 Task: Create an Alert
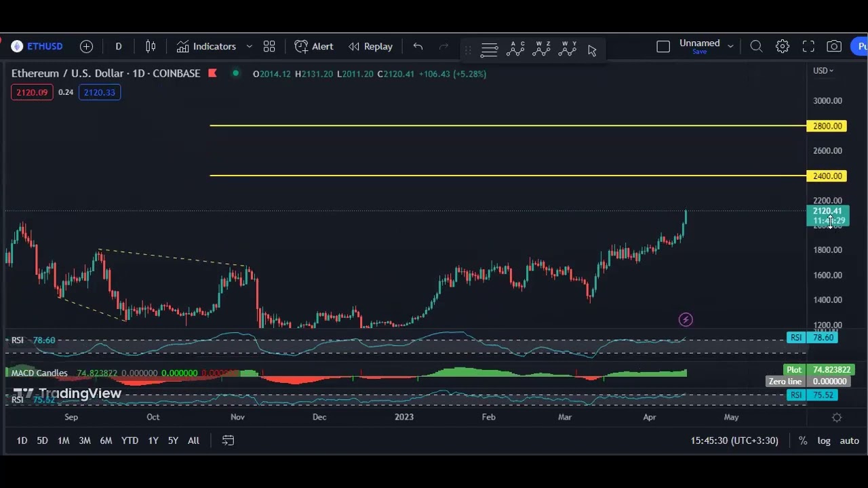314,46
